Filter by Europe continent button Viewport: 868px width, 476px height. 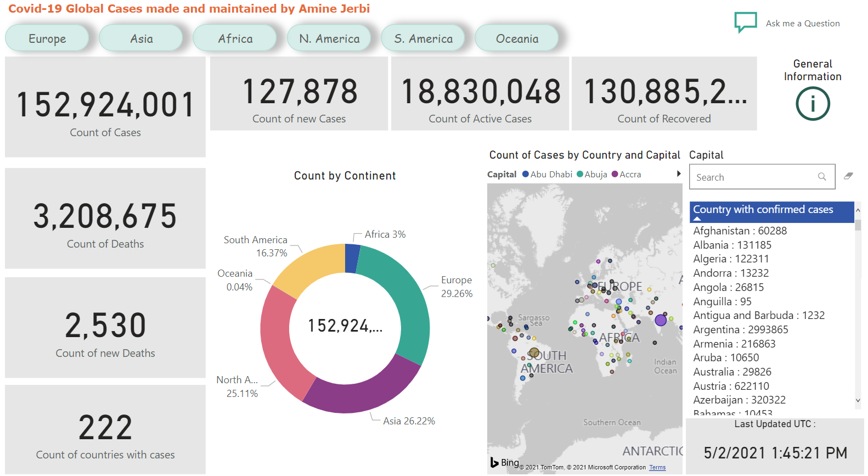pos(47,38)
